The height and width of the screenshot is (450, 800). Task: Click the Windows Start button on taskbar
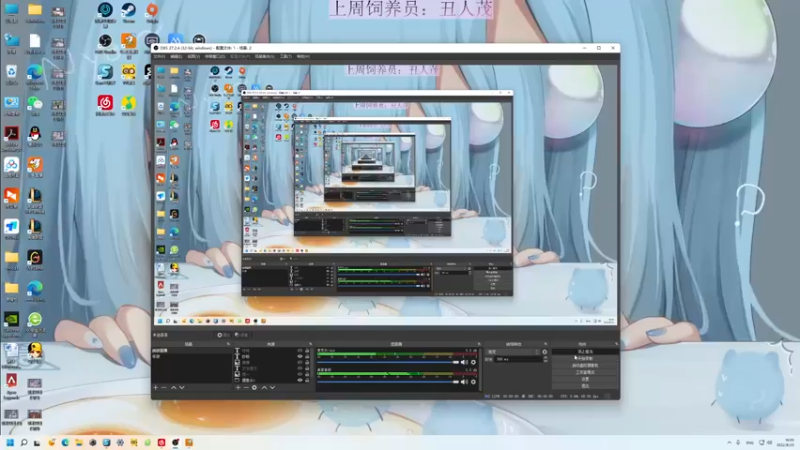10,443
